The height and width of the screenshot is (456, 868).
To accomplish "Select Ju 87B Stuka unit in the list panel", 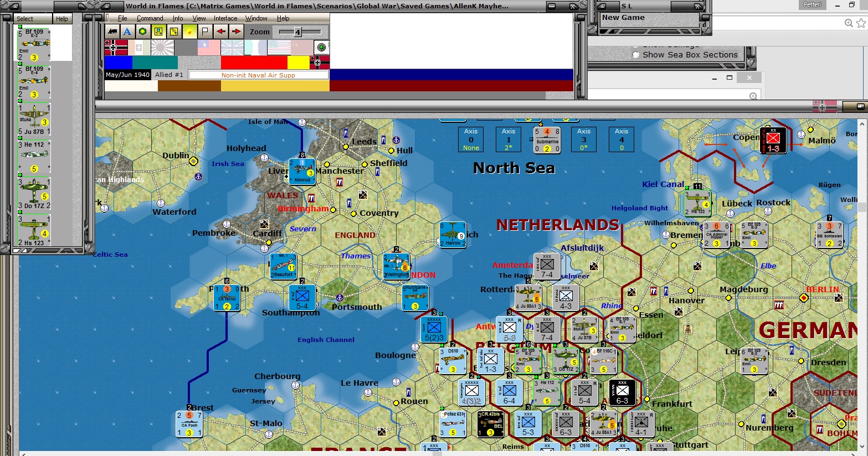I will [x=34, y=120].
